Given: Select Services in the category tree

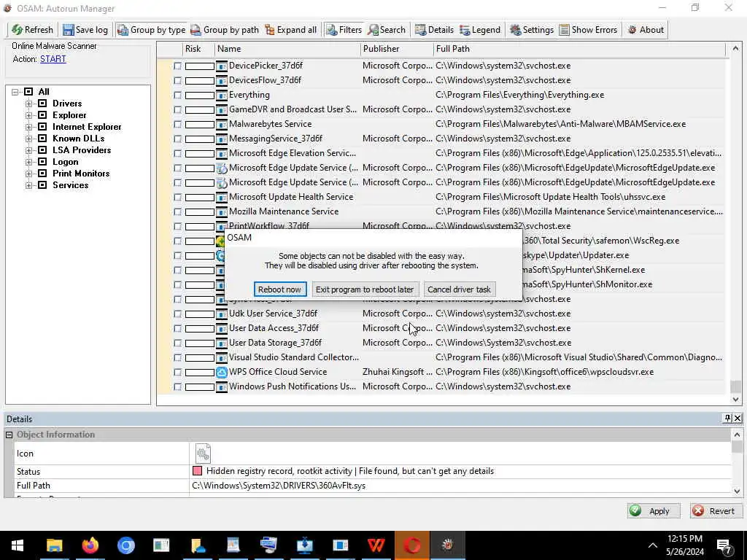Looking at the screenshot, I should click(x=71, y=185).
